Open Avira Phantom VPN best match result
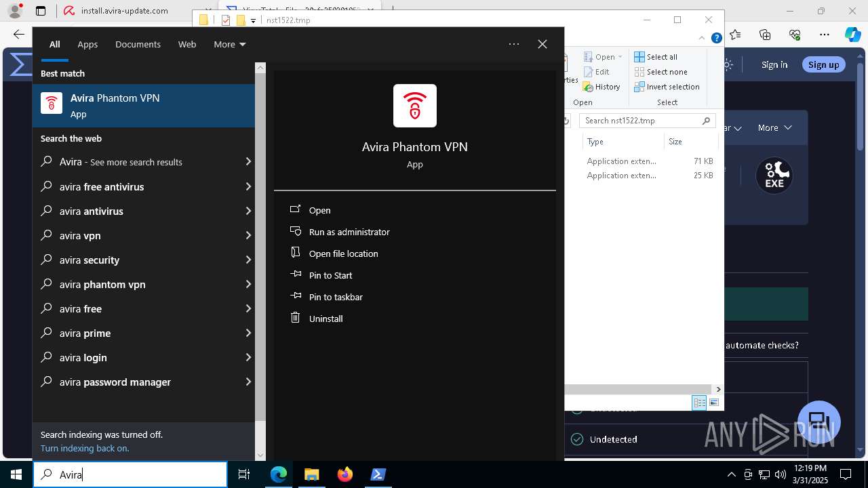This screenshot has height=488, width=868. click(x=144, y=106)
